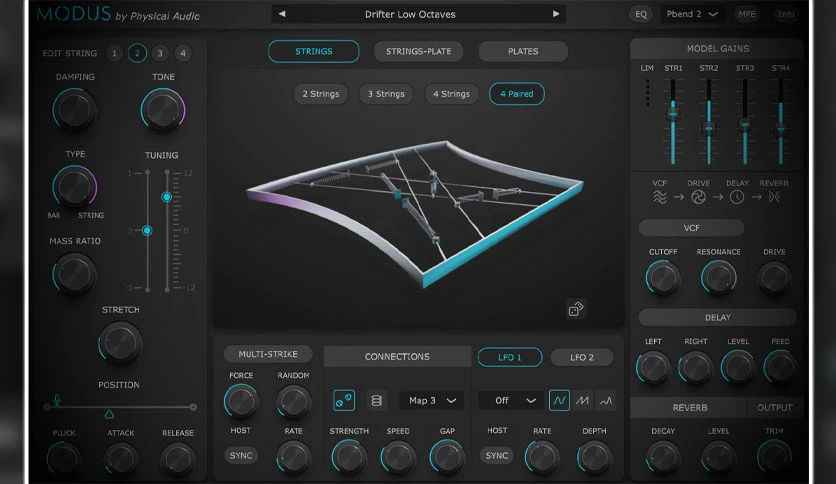Select the Drive icon in the effects chain
Image resolution: width=836 pixels, height=484 pixels.
pos(698,197)
